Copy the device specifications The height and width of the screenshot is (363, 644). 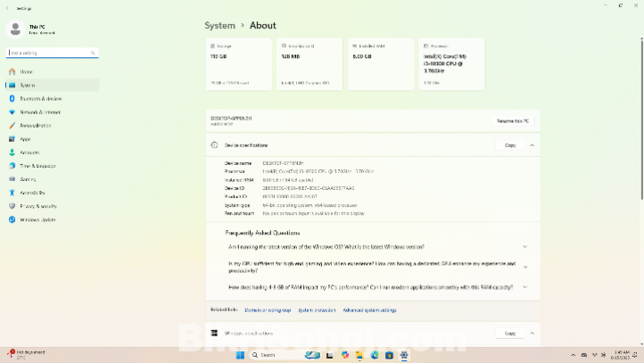[510, 145]
